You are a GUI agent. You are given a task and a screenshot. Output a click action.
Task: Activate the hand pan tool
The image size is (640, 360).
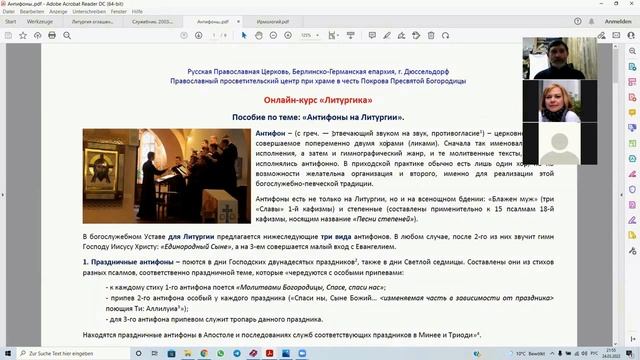click(x=259, y=36)
